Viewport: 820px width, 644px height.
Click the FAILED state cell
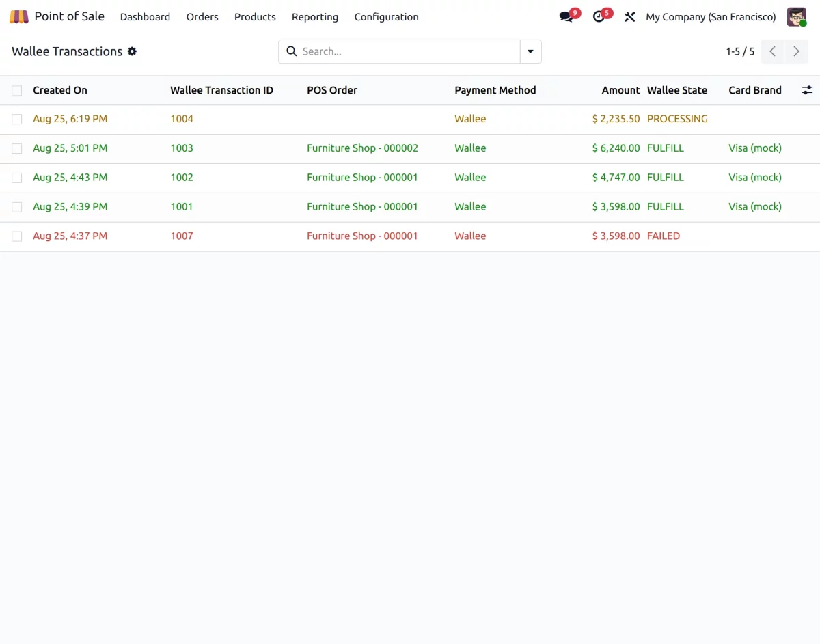click(x=664, y=236)
